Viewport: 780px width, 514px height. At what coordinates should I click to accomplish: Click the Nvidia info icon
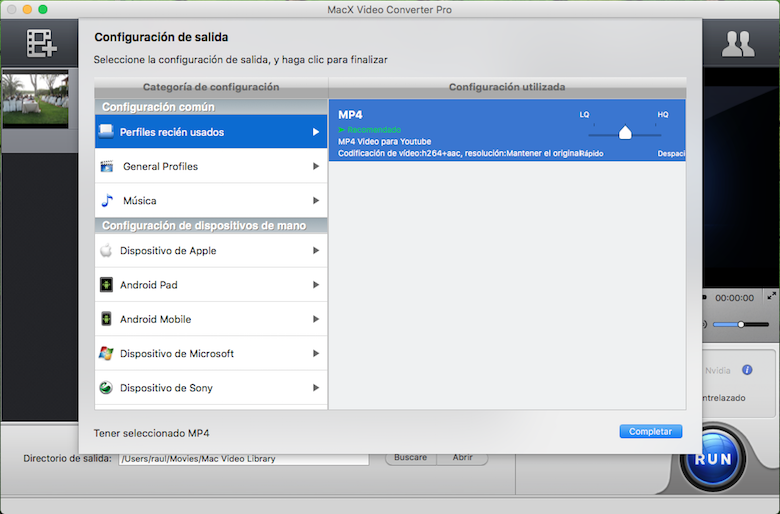747,370
